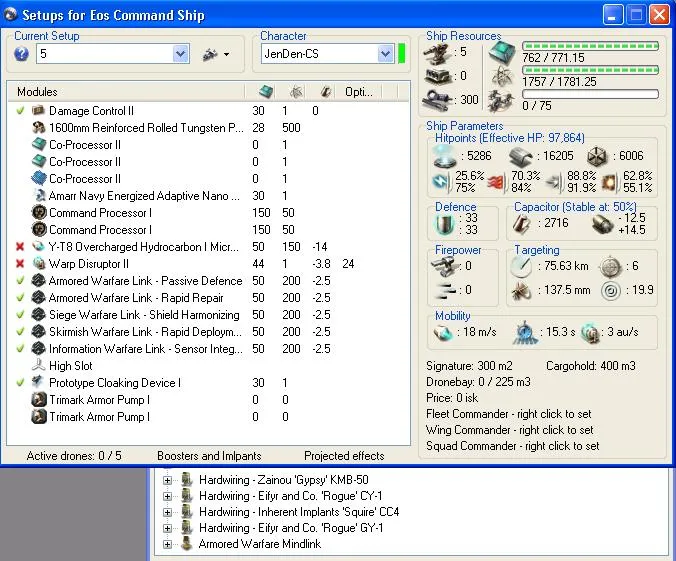Toggle Armored Warfare Link - Rapid Repair checkmark
The height and width of the screenshot is (561, 676).
[21, 298]
